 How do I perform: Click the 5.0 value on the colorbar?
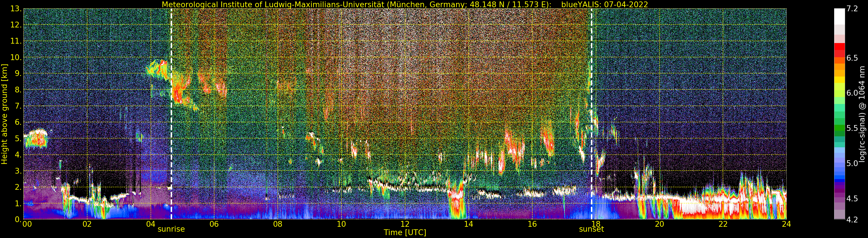[x=852, y=163]
